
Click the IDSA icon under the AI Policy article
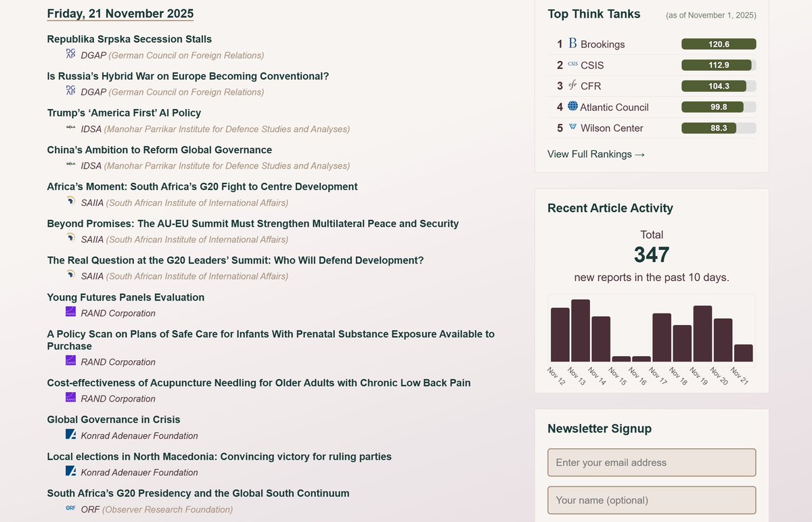pyautogui.click(x=70, y=127)
